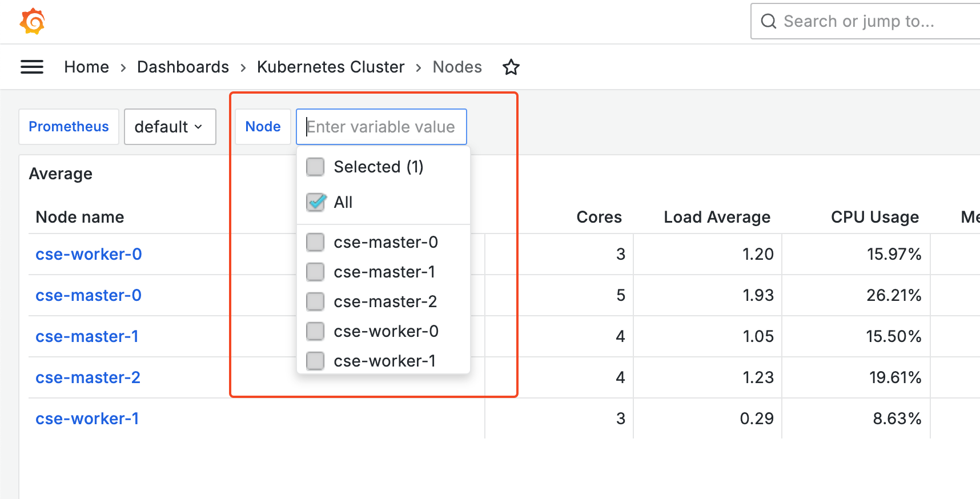Select cse-master-1 checkbox in list
The image size is (980, 499).
click(x=315, y=272)
